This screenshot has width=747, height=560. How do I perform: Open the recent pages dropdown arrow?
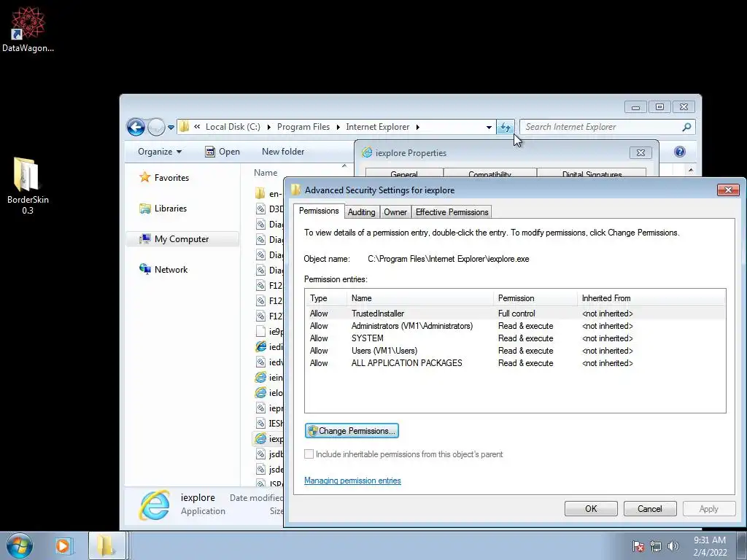(x=171, y=127)
